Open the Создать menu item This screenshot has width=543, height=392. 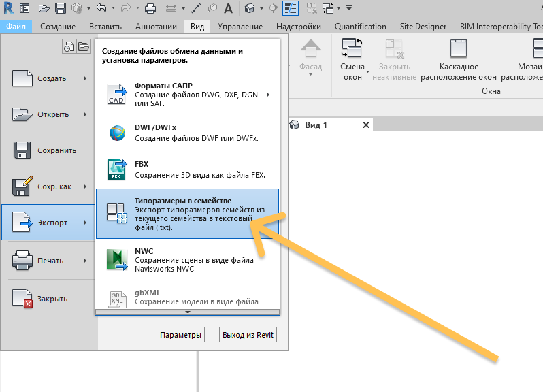[x=48, y=78]
